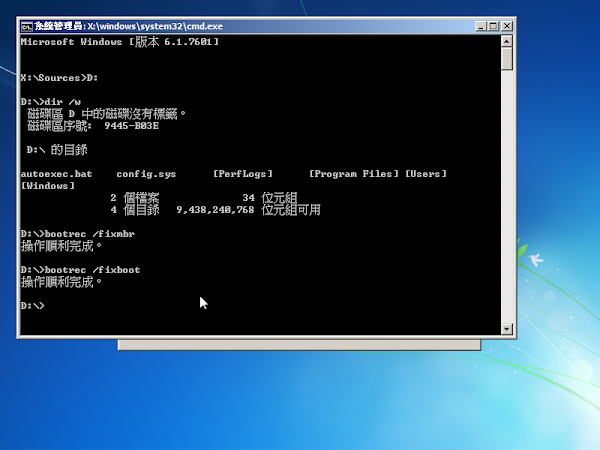Image resolution: width=600 pixels, height=450 pixels.
Task: Click the success message under bootrec /fixmbr
Action: coord(61,246)
